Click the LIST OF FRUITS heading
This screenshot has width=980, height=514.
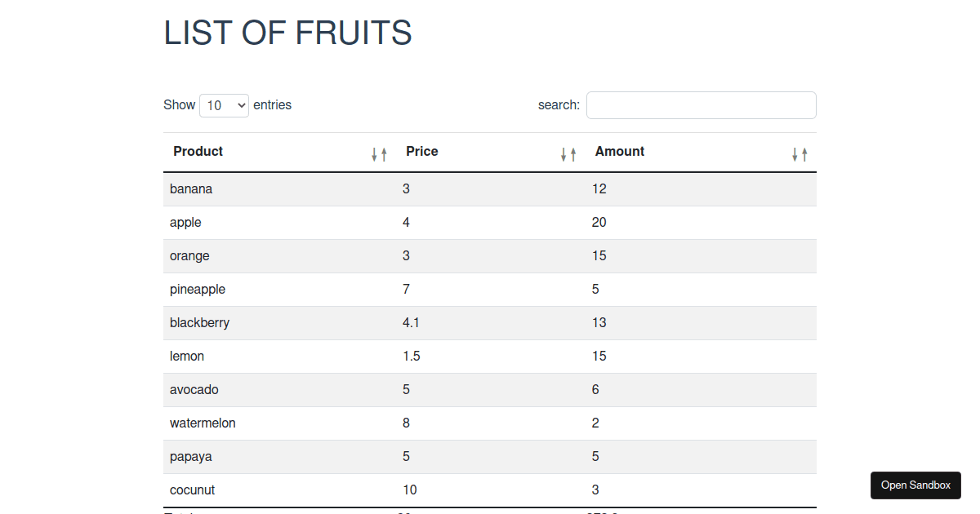pyautogui.click(x=287, y=33)
